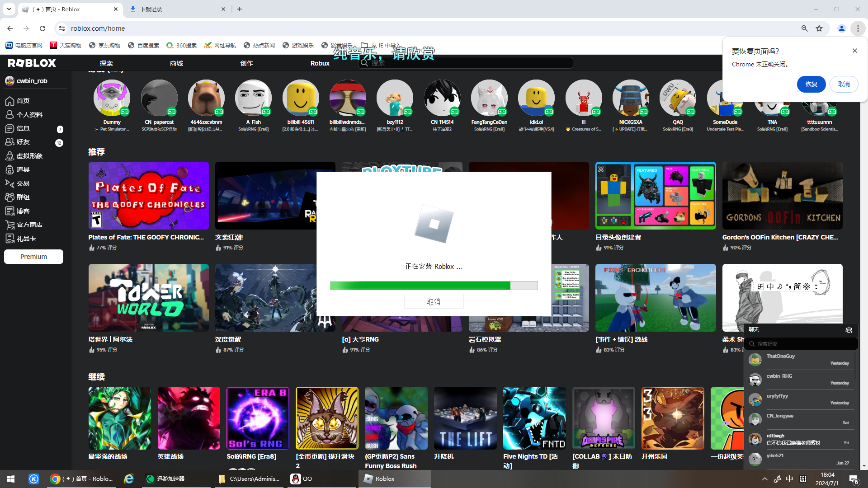Click the Chrome address bar URL
The height and width of the screenshot is (488, 868).
click(x=98, y=28)
